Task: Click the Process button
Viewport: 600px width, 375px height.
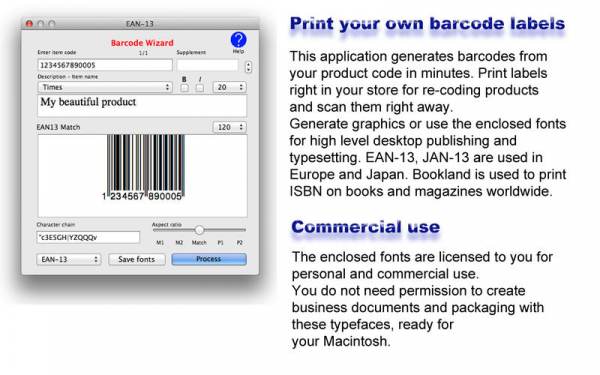Action: coord(209,259)
